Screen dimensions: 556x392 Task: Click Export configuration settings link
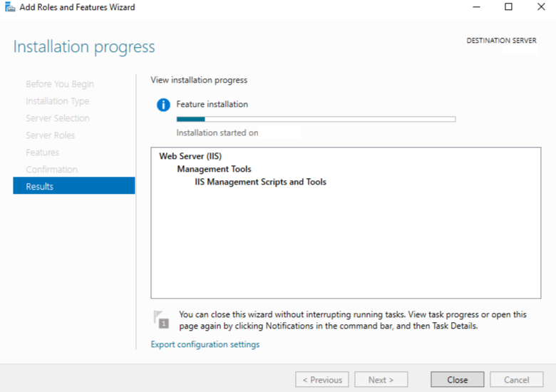[205, 344]
